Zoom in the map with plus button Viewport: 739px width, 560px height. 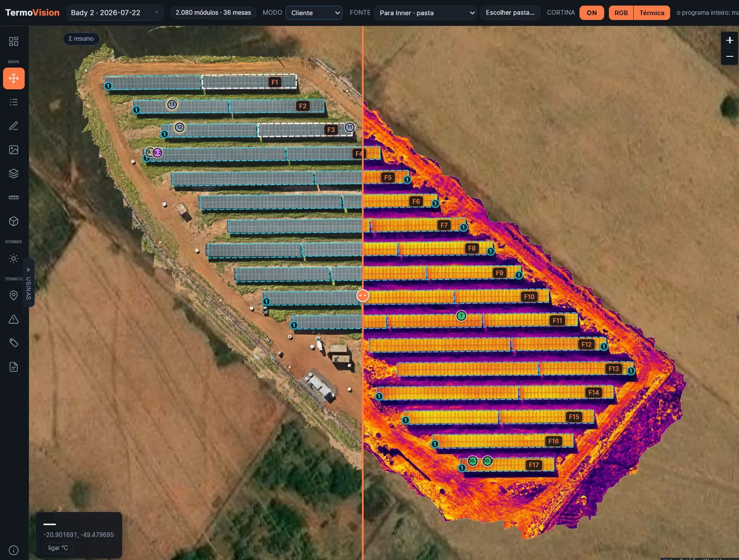pos(729,40)
